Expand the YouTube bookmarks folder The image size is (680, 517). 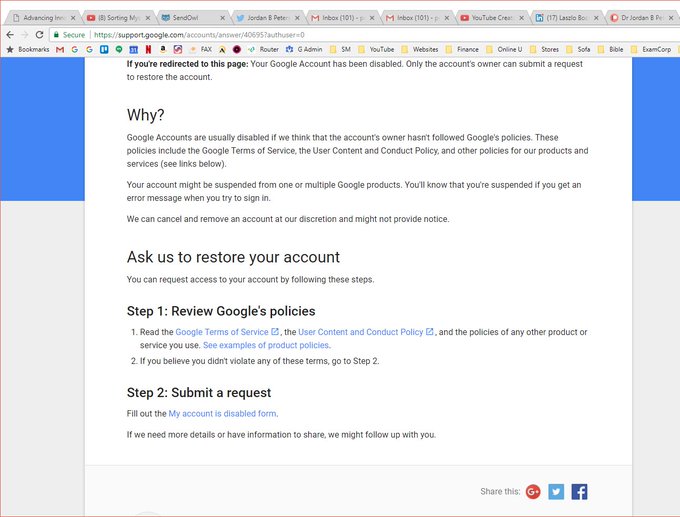[376, 49]
